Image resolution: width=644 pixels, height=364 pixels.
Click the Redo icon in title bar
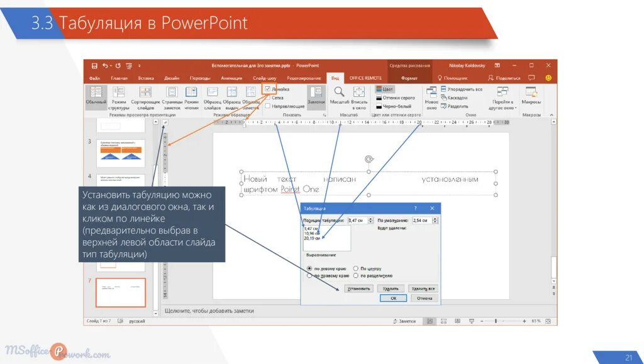coord(118,65)
